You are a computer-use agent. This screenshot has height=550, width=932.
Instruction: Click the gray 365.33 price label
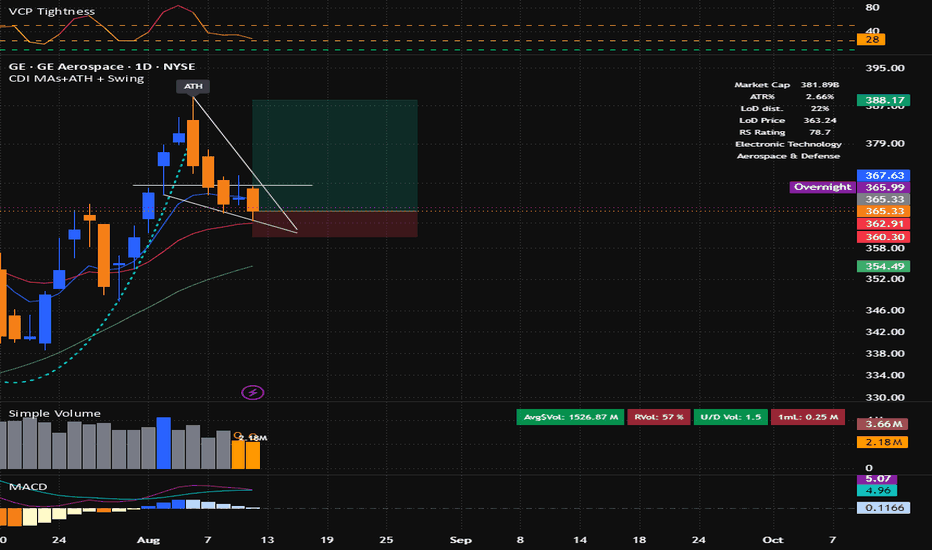(x=884, y=199)
